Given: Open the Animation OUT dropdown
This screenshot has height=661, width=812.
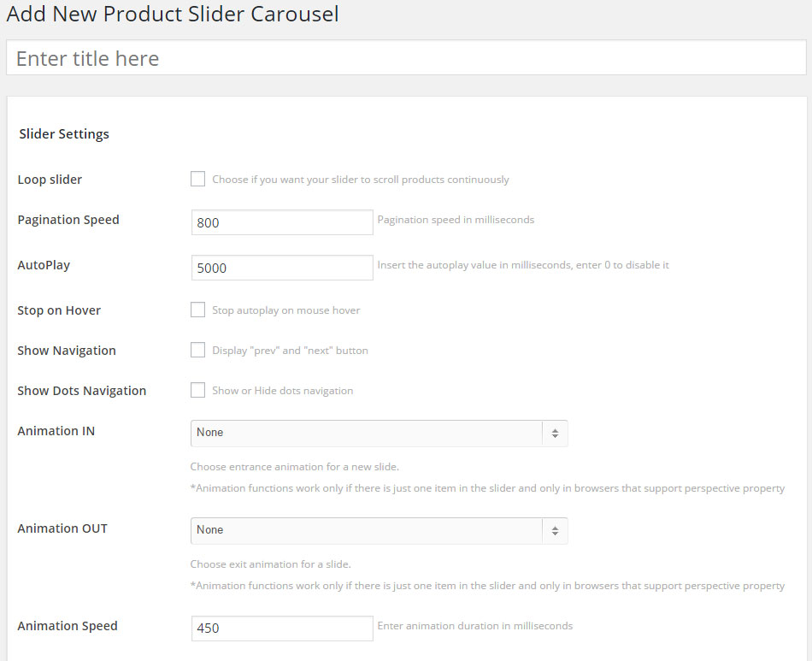Looking at the screenshot, I should click(x=368, y=530).
